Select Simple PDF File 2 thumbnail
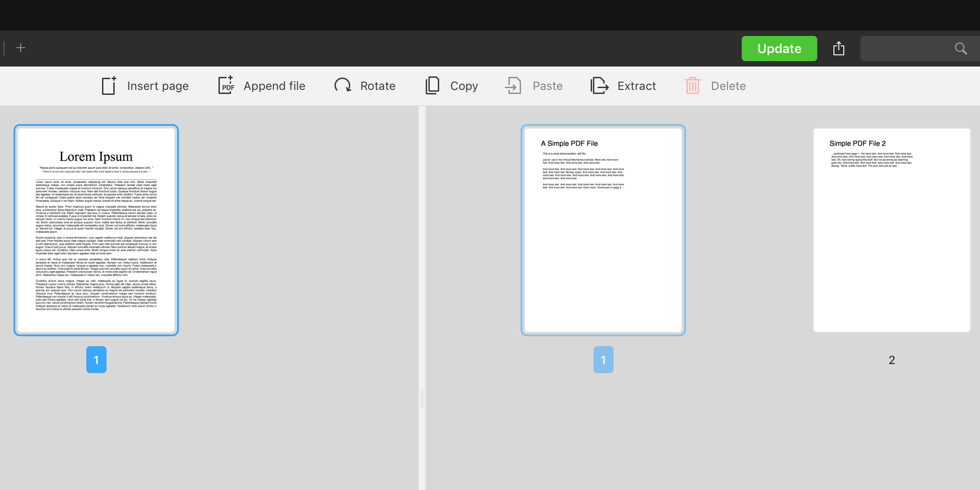This screenshot has height=490, width=980. pyautogui.click(x=892, y=230)
